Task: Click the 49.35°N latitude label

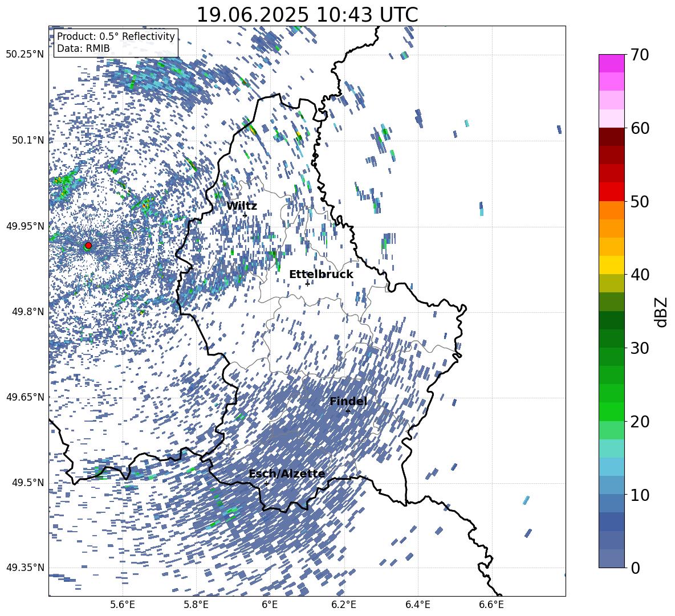Action: 25,568
